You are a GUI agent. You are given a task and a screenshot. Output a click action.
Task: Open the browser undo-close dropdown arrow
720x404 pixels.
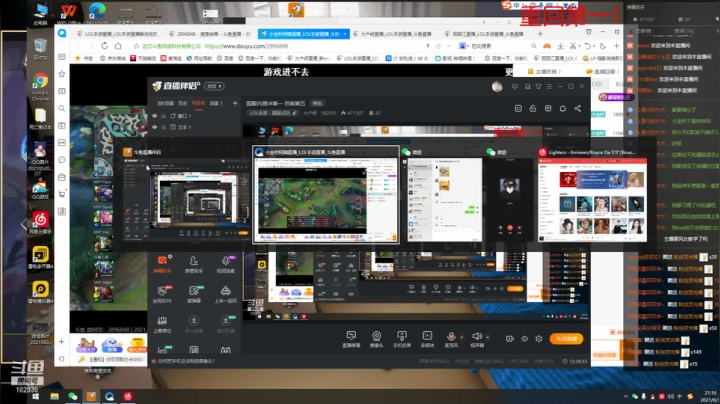593,46
